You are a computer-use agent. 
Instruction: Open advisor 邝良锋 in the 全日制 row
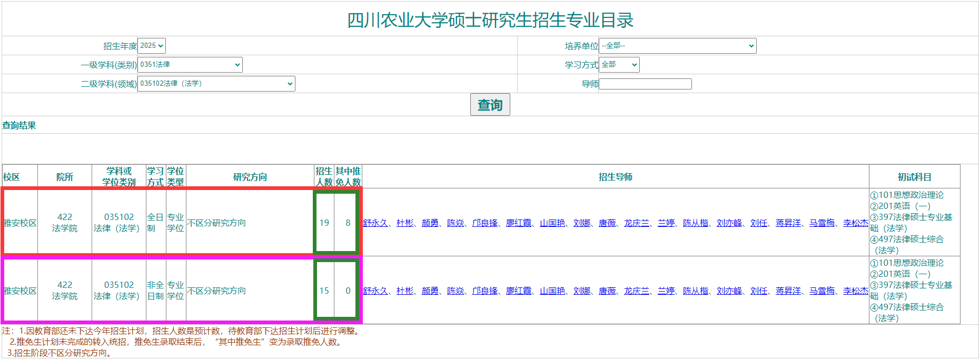tap(485, 223)
